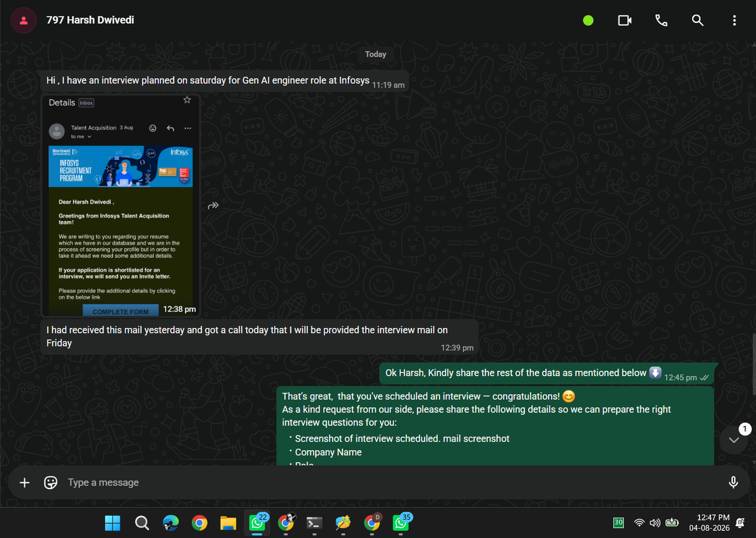The image size is (756, 538).
Task: Open the attach plus menu
Action: pyautogui.click(x=24, y=482)
